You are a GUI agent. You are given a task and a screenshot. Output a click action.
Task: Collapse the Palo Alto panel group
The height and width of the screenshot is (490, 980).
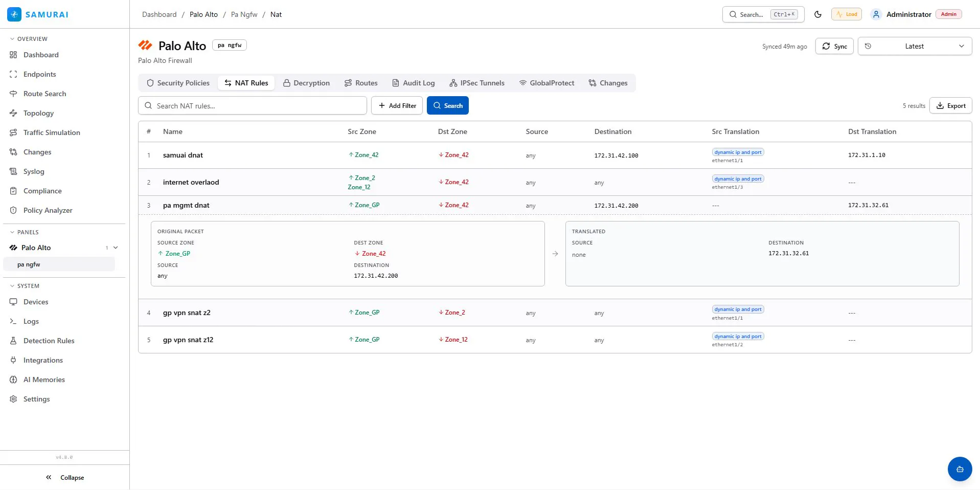[116, 248]
